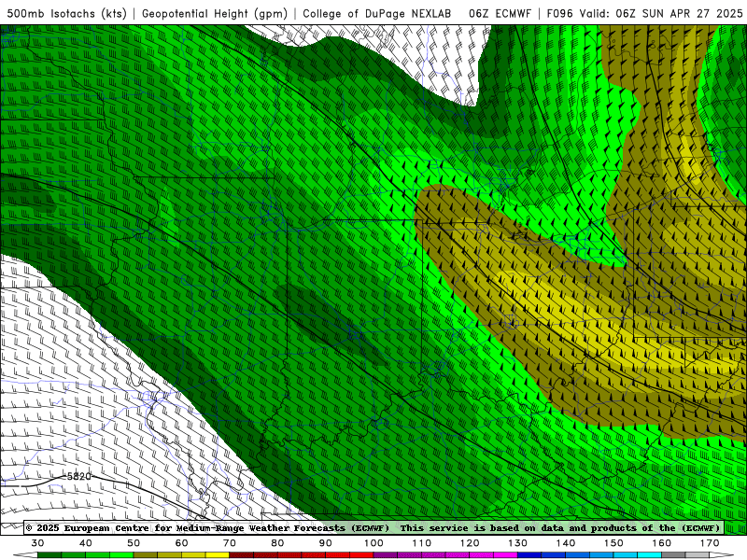Click the 150 label on the color scale

(x=613, y=543)
